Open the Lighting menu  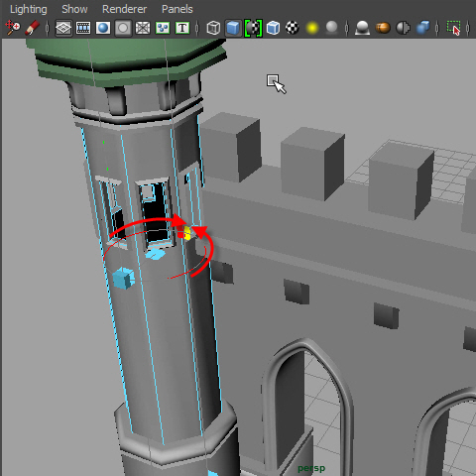(x=29, y=9)
